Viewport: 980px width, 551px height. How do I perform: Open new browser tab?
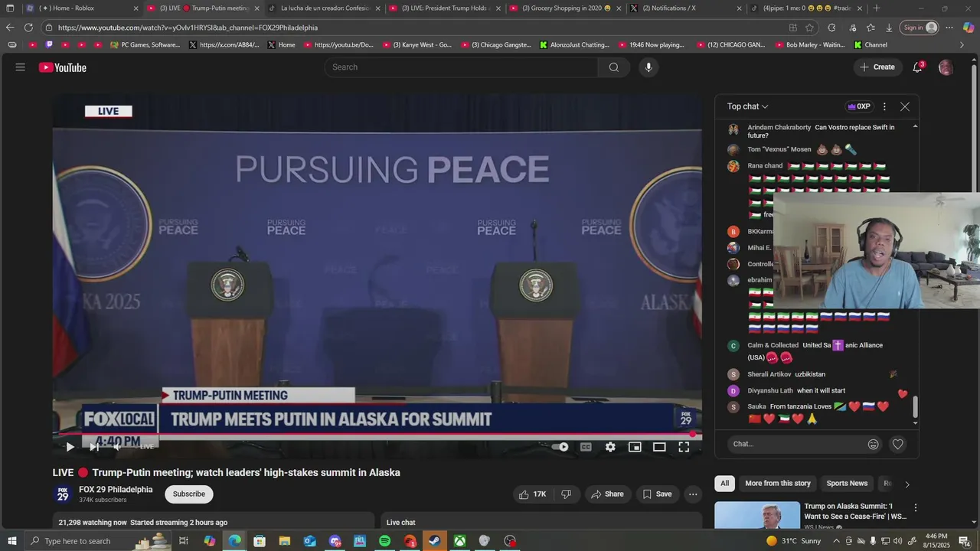(877, 8)
